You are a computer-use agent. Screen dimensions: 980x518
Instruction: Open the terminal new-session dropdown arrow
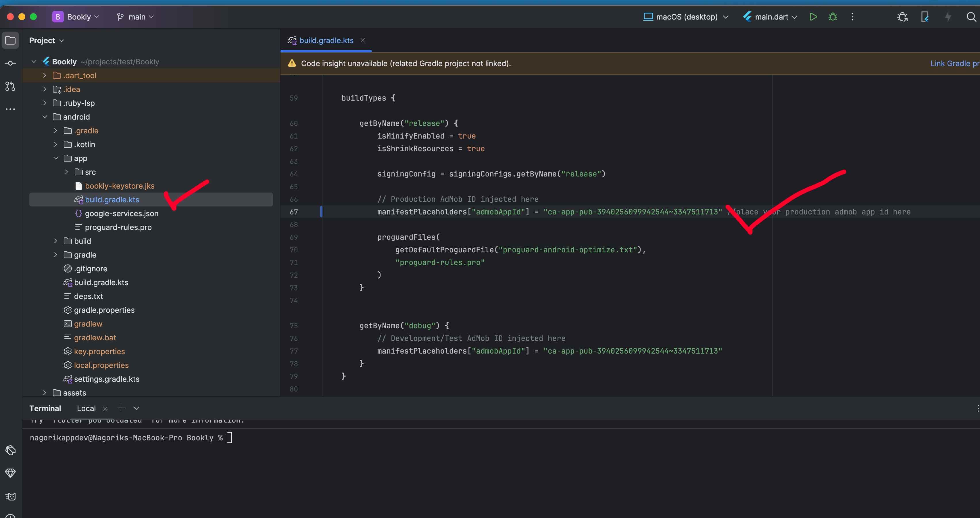pyautogui.click(x=136, y=408)
